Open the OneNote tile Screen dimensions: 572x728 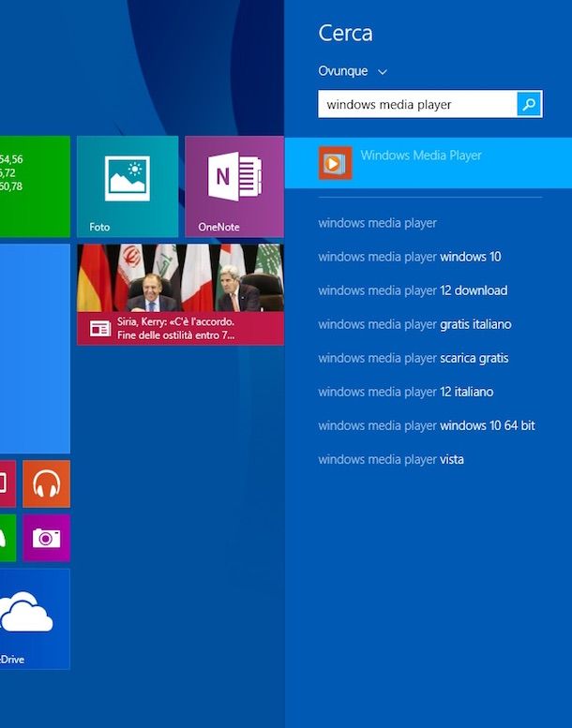tap(234, 186)
